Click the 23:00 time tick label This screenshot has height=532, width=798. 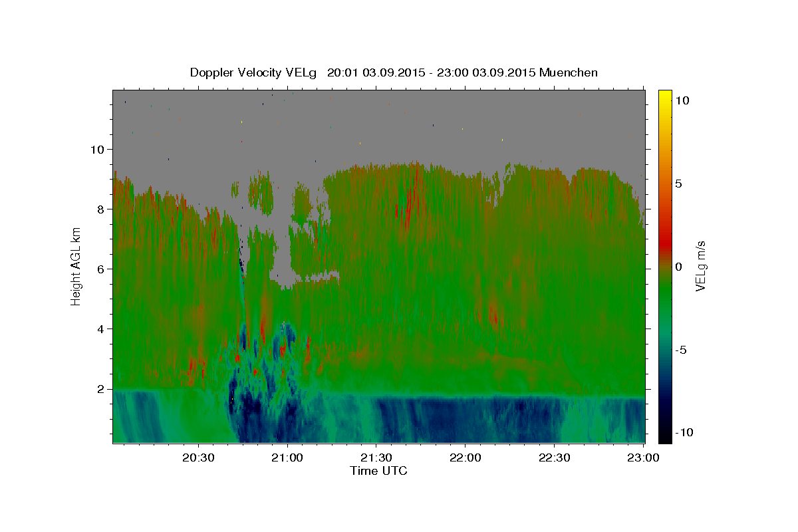pyautogui.click(x=643, y=458)
